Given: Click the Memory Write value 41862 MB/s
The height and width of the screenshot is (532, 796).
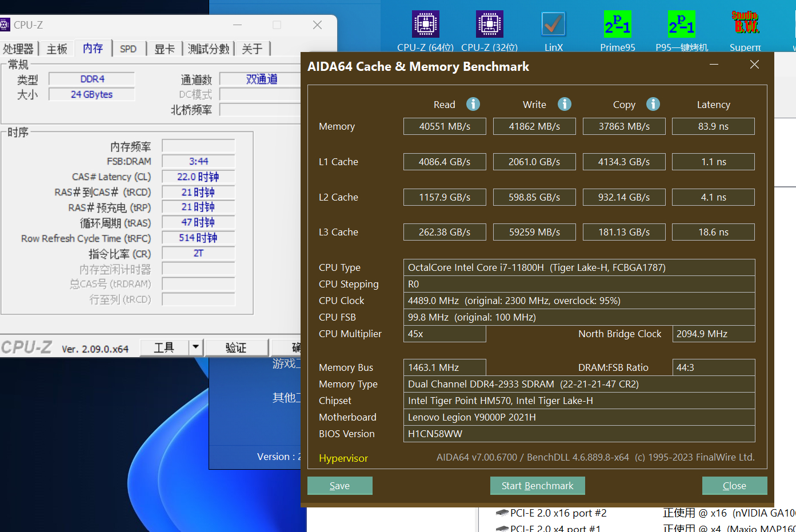Looking at the screenshot, I should (x=534, y=126).
